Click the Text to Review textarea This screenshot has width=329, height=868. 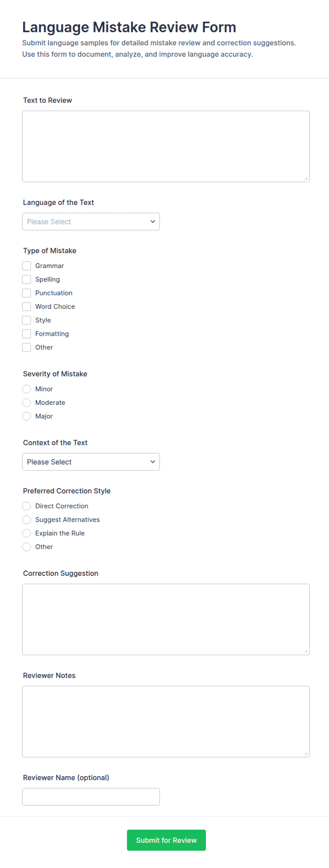pyautogui.click(x=166, y=146)
